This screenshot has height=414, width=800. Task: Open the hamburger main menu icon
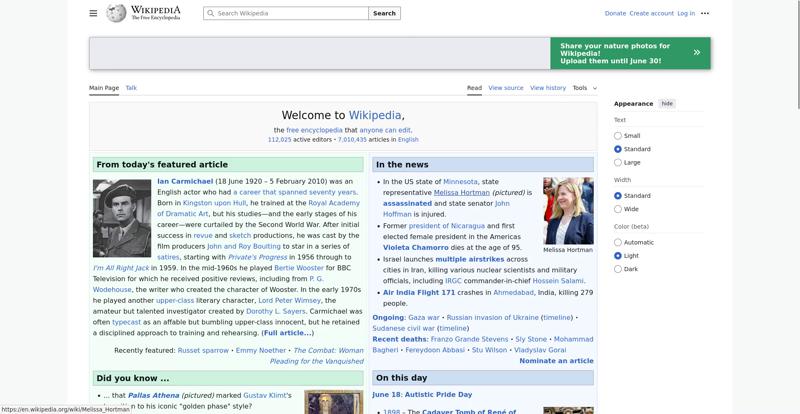coord(93,13)
